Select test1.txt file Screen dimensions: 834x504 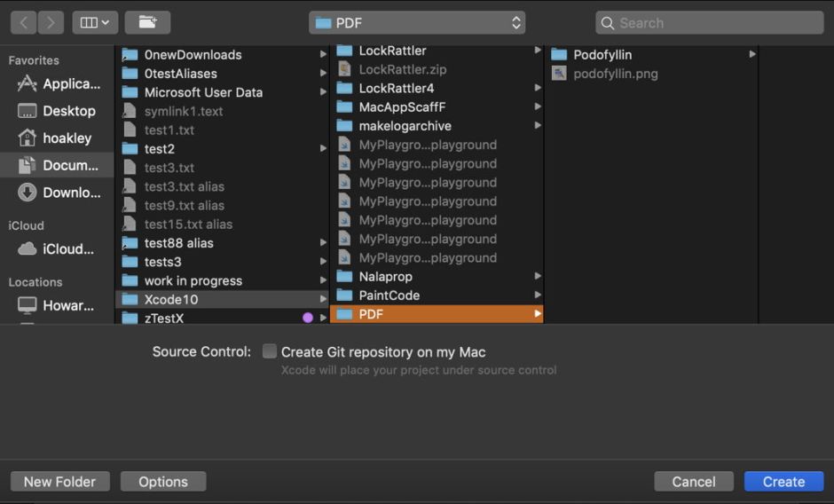[223, 130]
